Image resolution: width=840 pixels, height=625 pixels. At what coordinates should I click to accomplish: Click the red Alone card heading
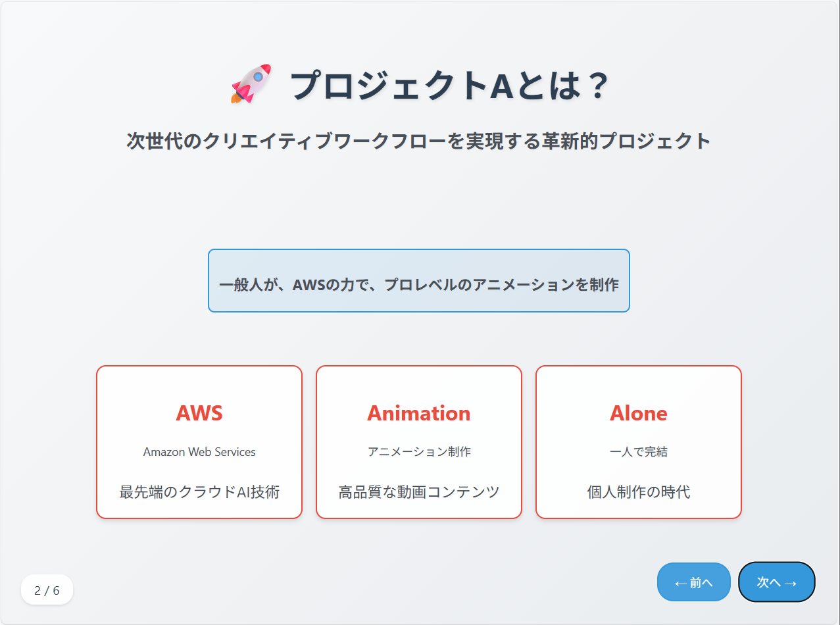639,413
